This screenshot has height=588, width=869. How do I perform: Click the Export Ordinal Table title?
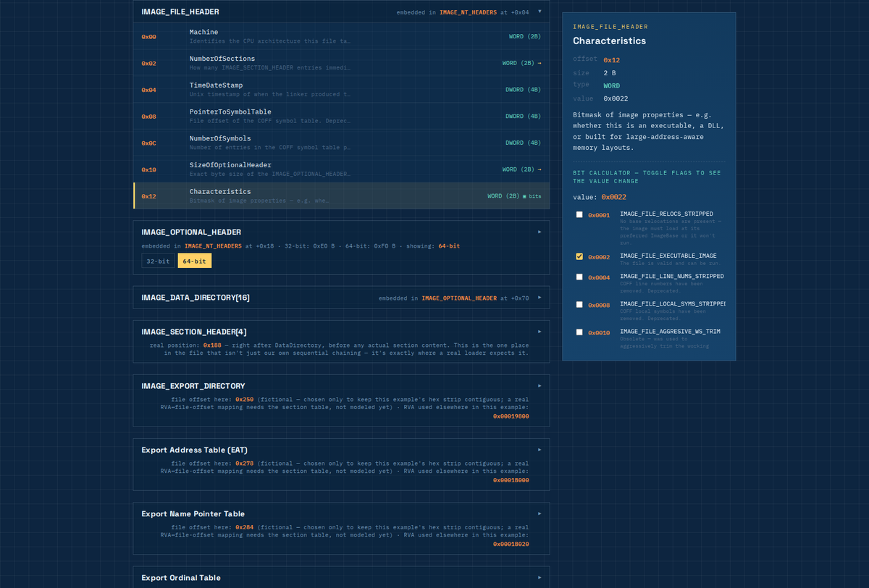(181, 578)
